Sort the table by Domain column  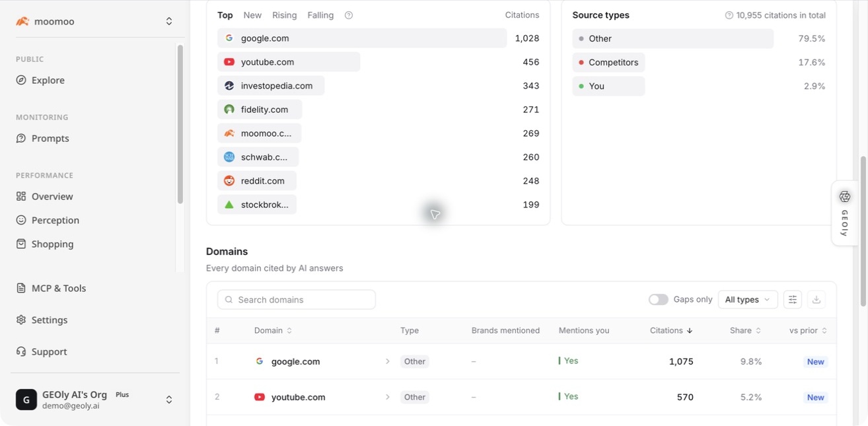pyautogui.click(x=273, y=330)
